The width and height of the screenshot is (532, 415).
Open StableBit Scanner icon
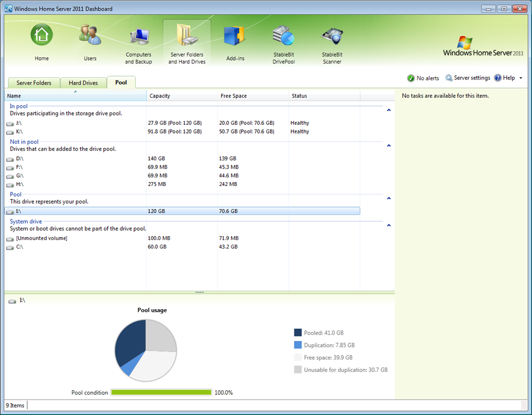point(332,36)
